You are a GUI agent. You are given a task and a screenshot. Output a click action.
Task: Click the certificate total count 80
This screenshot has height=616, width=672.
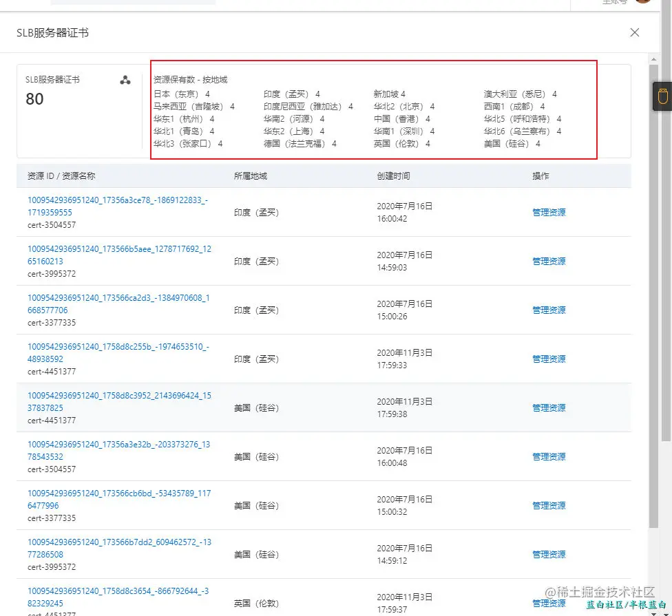pos(34,99)
